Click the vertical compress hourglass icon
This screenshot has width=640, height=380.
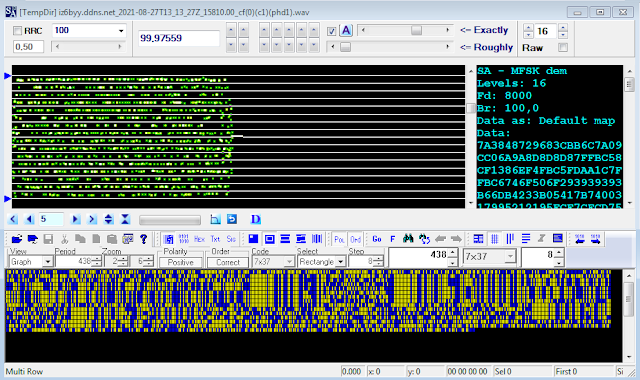125,220
